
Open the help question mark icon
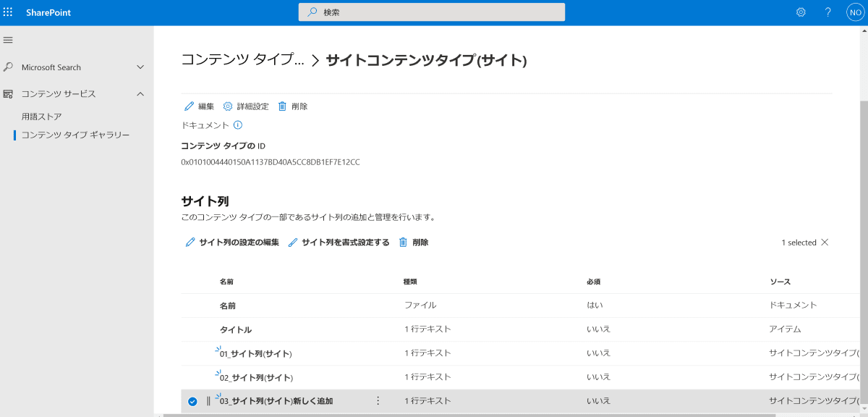828,12
